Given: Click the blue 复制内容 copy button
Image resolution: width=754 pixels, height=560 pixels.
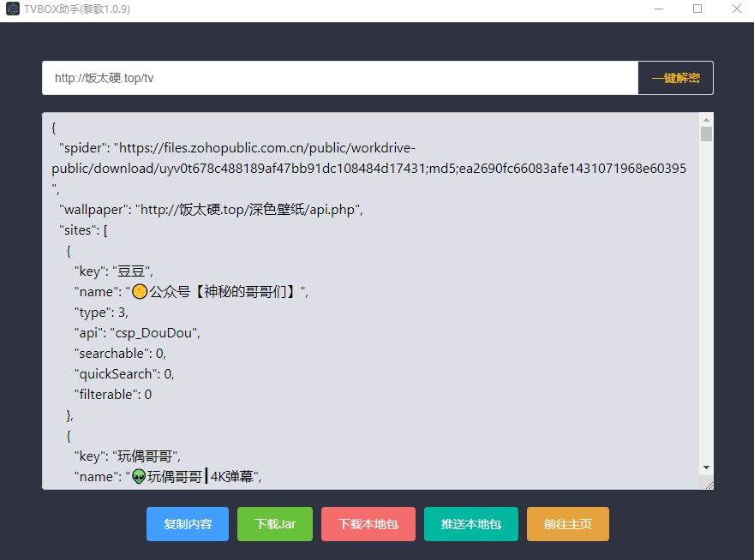Looking at the screenshot, I should (x=187, y=524).
